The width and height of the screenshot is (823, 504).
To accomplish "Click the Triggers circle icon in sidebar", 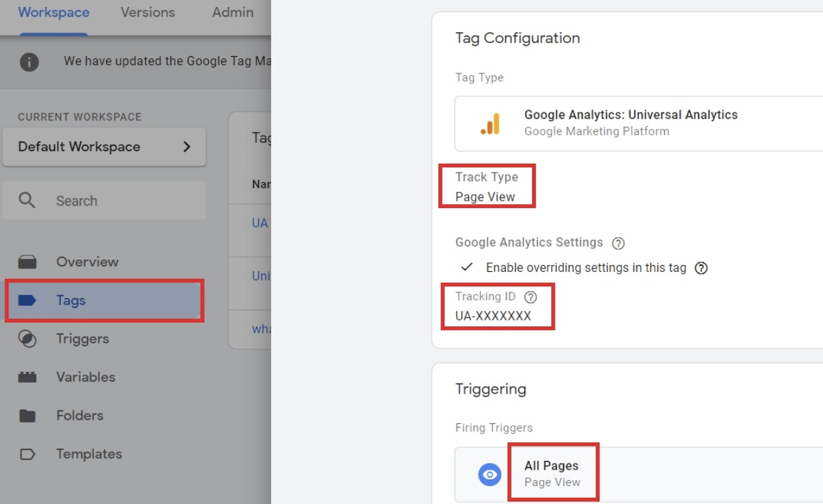I will (x=27, y=339).
